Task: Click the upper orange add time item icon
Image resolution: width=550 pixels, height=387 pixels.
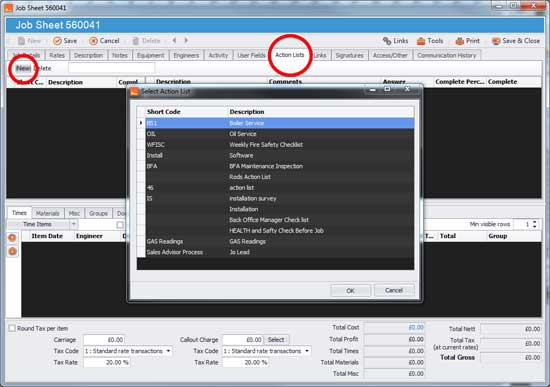Action: pos(12,238)
